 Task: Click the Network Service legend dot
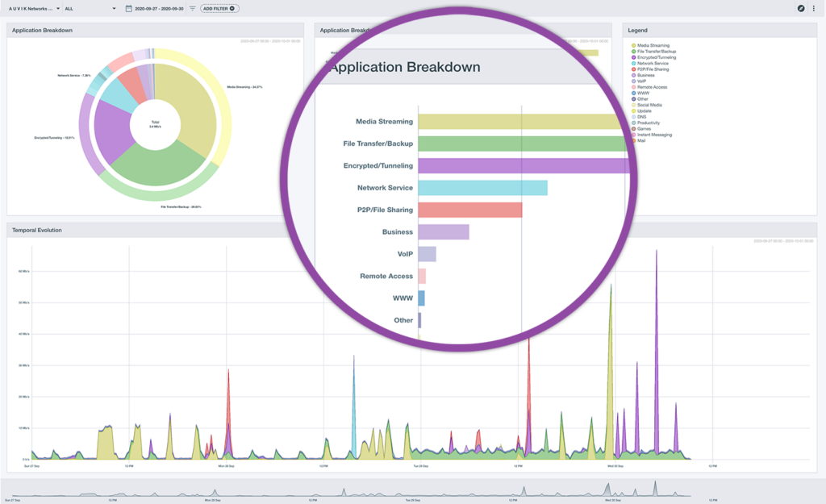634,64
